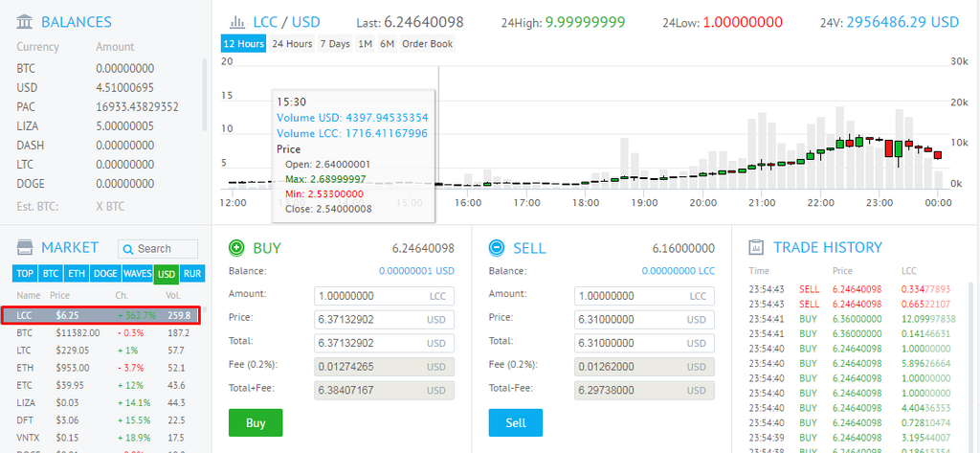The width and height of the screenshot is (980, 453).
Task: Click the green plus icon beside BUY
Action: tap(237, 248)
